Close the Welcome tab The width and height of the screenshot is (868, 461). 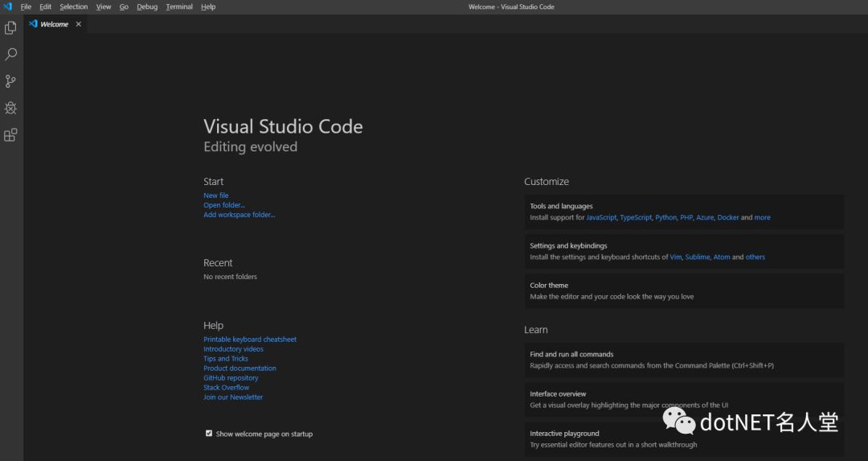pos(78,24)
